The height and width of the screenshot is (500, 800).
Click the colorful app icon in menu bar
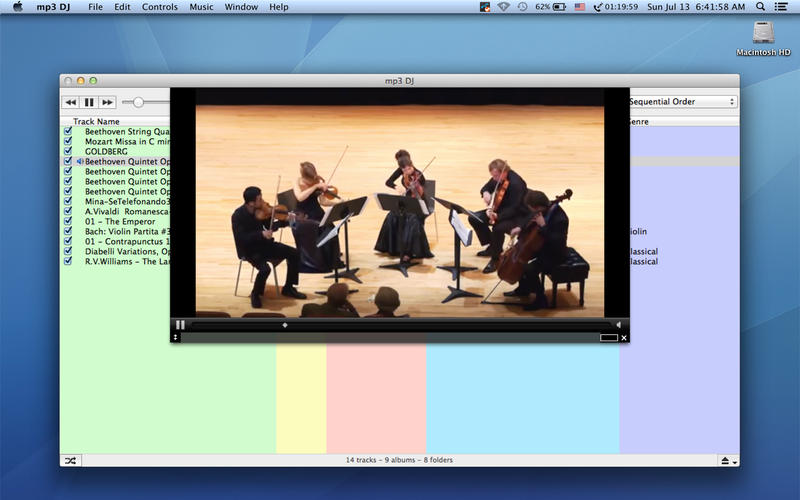tap(485, 7)
